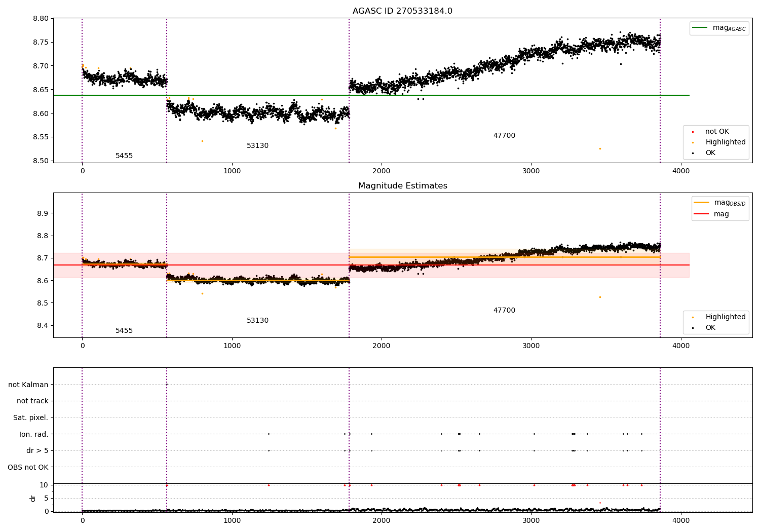This screenshot has width=760, height=532.
Task: Click the 'Ion. rad.' row label
Action: pyautogui.click(x=34, y=434)
